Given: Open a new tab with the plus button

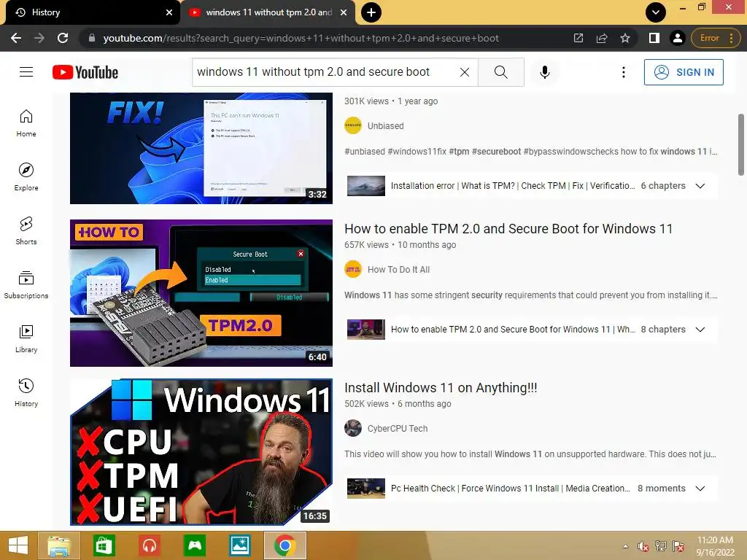Looking at the screenshot, I should coord(371,12).
